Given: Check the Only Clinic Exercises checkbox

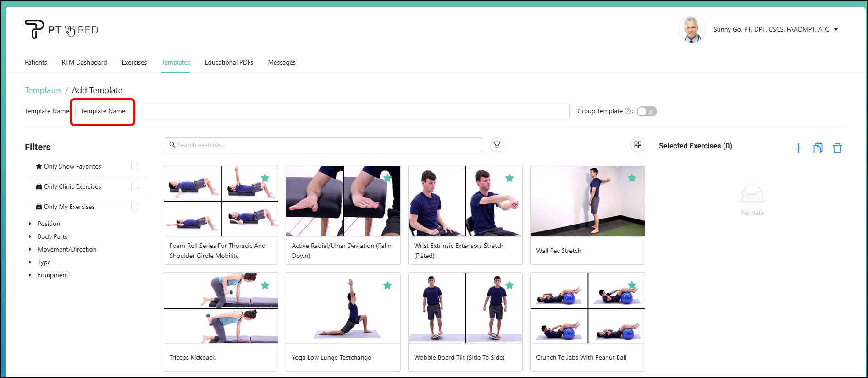Looking at the screenshot, I should 135,186.
